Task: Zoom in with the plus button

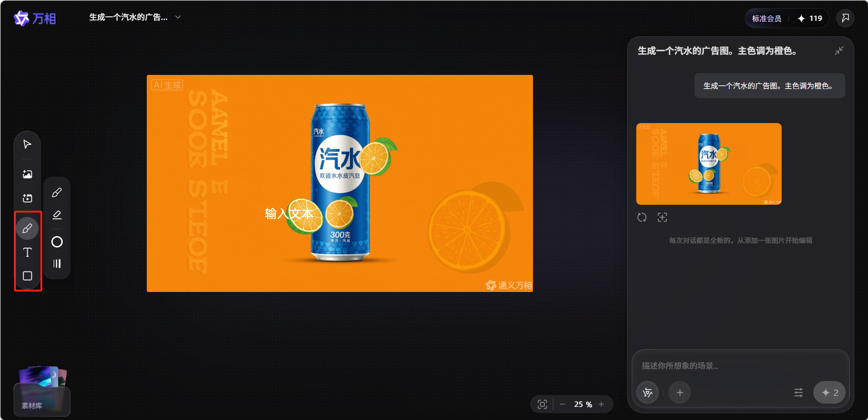Action: click(601, 404)
